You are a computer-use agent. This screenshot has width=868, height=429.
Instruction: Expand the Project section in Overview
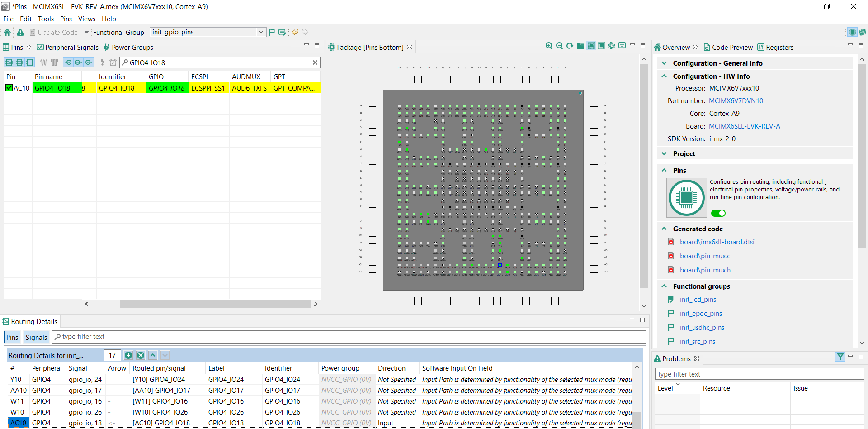(x=665, y=153)
